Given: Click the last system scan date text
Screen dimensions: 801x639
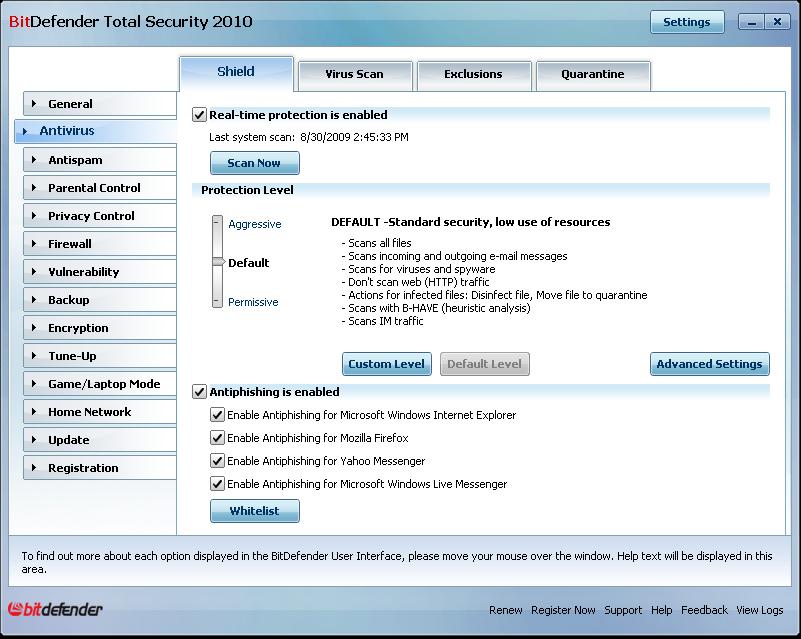Looking at the screenshot, I should (x=355, y=137).
